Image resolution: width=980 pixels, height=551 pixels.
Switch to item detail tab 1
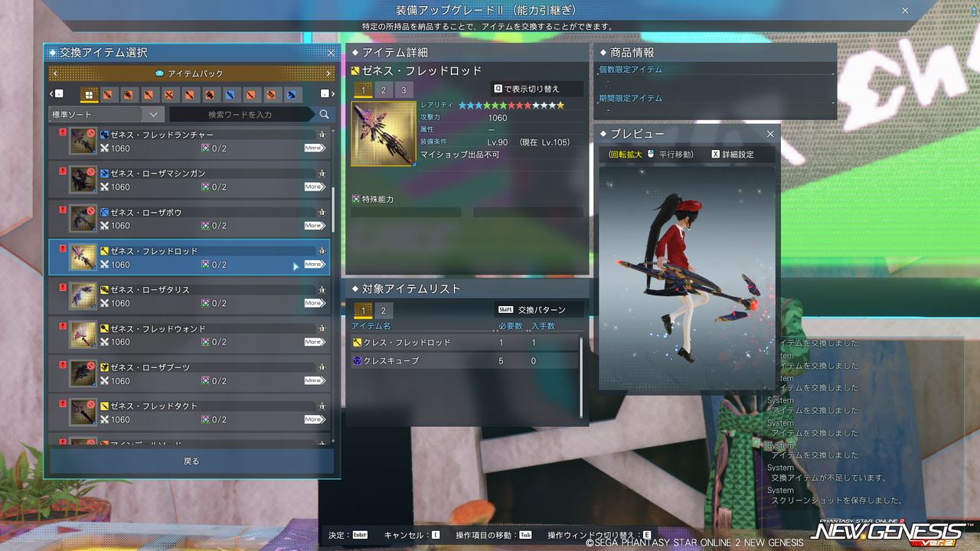point(363,90)
